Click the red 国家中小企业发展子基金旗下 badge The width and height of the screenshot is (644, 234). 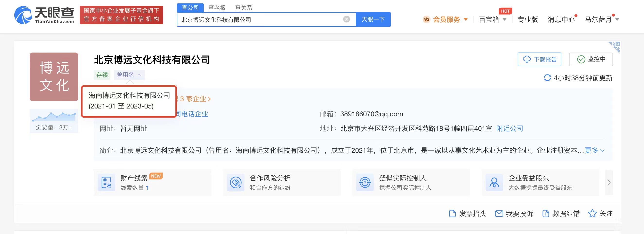(x=122, y=15)
